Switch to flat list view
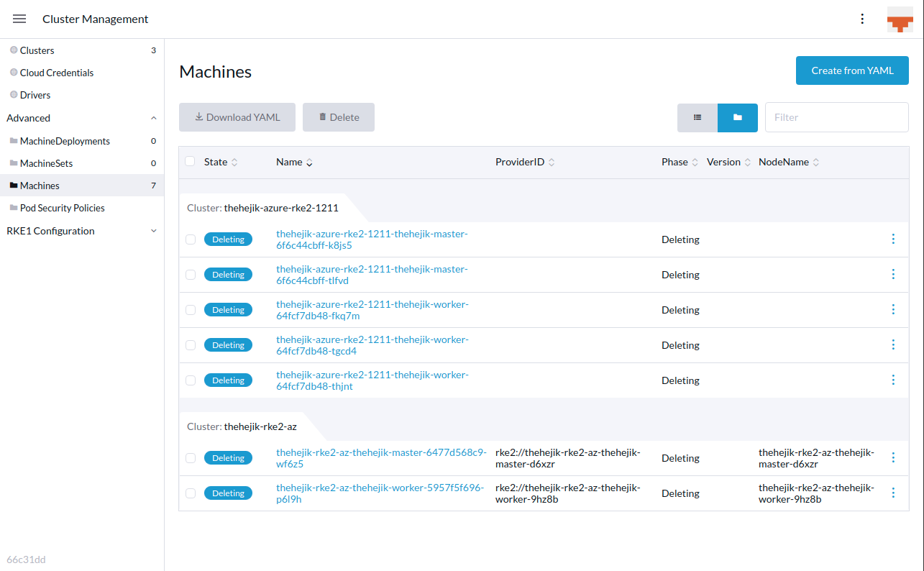 (x=697, y=117)
